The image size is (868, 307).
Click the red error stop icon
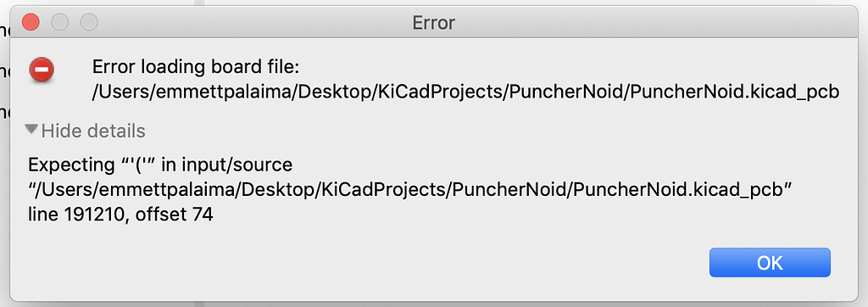(x=42, y=70)
